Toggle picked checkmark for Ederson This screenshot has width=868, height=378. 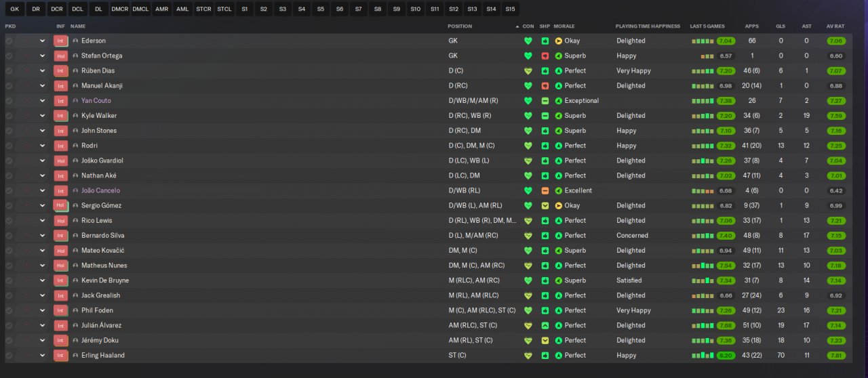[x=9, y=41]
